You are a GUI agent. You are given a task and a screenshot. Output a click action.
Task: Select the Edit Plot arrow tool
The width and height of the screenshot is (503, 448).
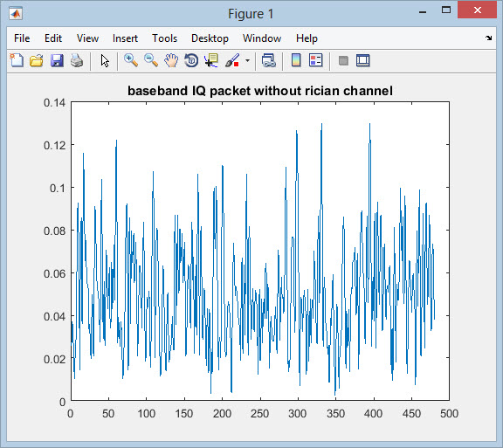pyautogui.click(x=105, y=60)
